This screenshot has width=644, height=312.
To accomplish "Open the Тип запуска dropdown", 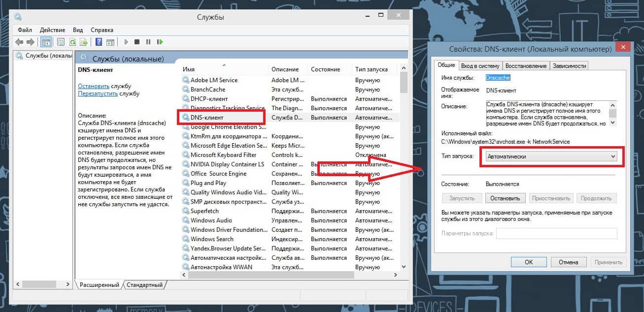I will [x=551, y=156].
